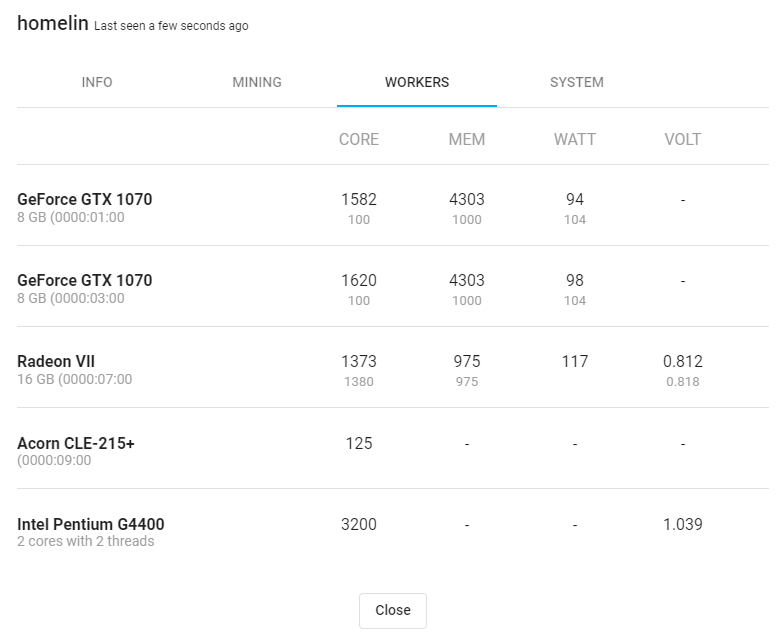Switch to the INFO tab
Image resolution: width=784 pixels, height=637 pixels.
pyautogui.click(x=96, y=82)
